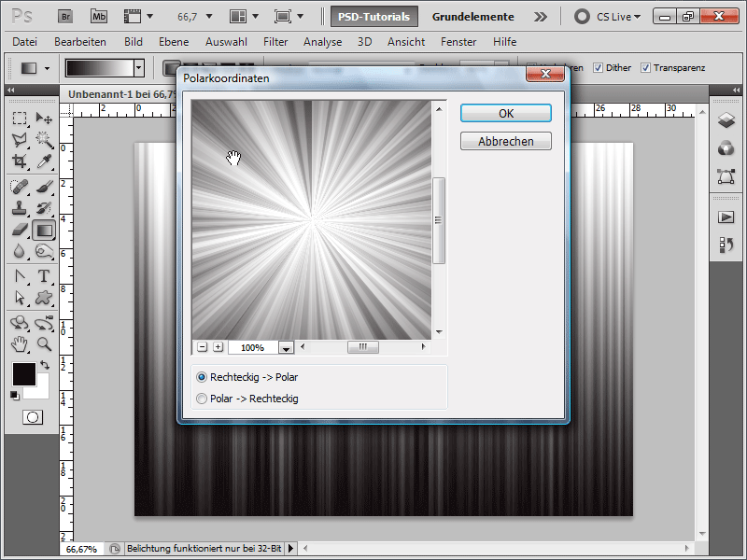Open the Bearbeiten menu
747x560 pixels.
80,42
